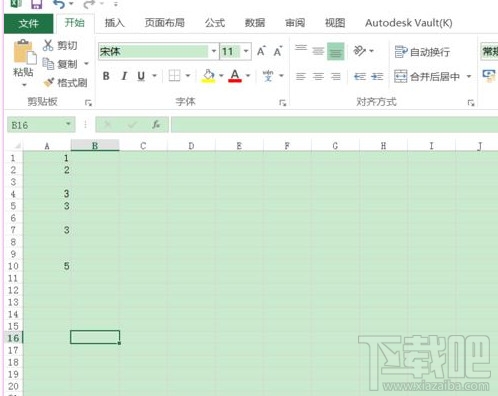Open the 对齐方式 dialog launcher
This screenshot has width=498, height=396.
click(x=471, y=103)
